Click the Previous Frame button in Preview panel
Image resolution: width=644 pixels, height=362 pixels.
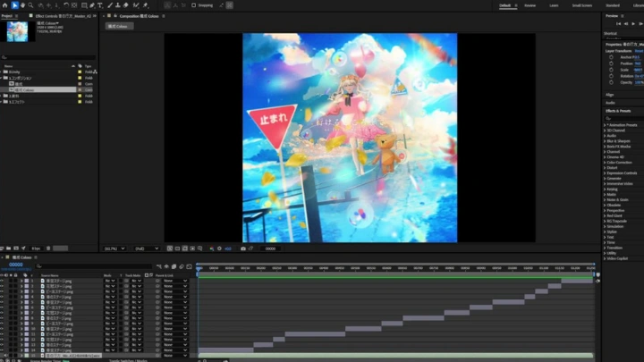click(x=626, y=24)
